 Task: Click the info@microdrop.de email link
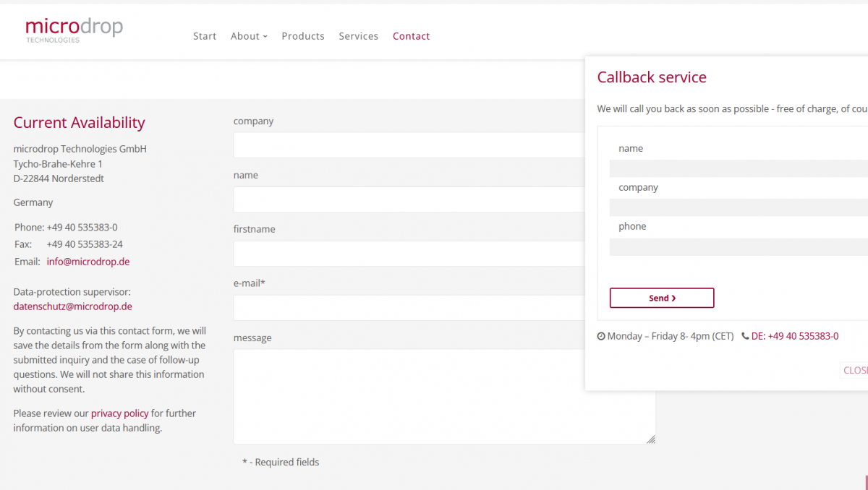pyautogui.click(x=88, y=262)
